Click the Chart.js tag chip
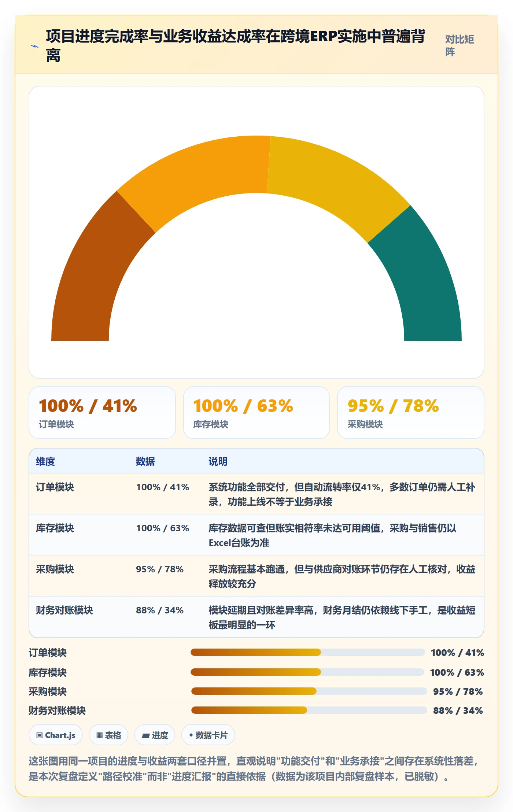513x812 pixels. click(56, 735)
